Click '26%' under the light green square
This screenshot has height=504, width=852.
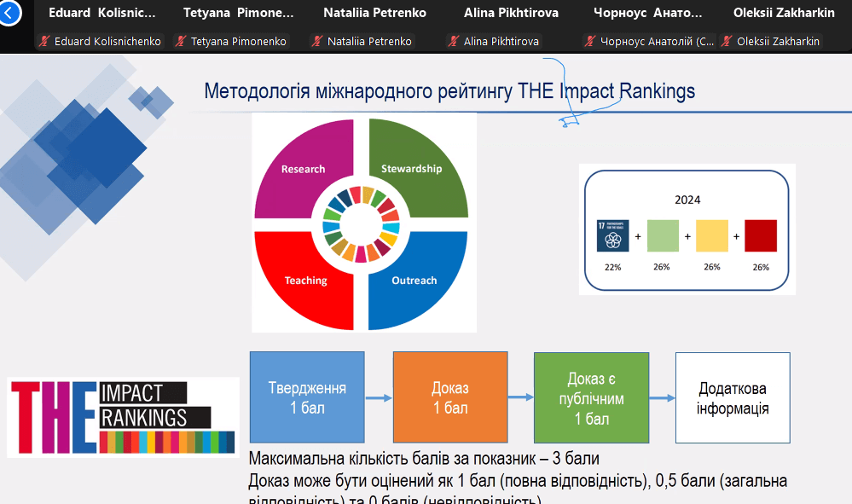(x=662, y=267)
